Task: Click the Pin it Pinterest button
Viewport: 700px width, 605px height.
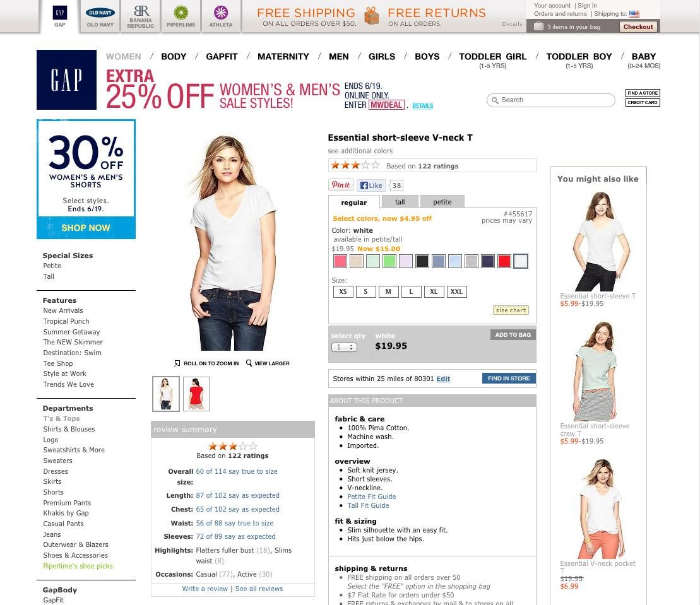Action: point(341,185)
